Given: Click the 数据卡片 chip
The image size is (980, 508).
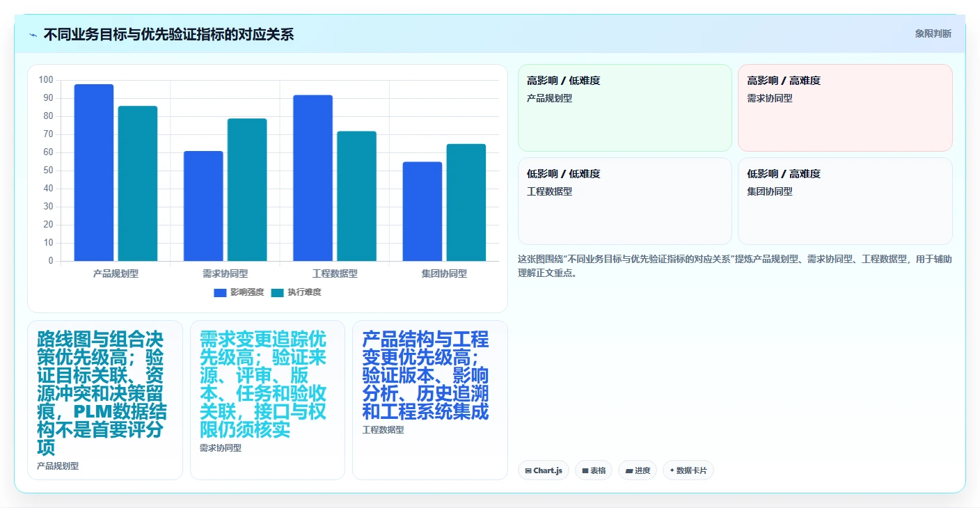Looking at the screenshot, I should click(688, 470).
